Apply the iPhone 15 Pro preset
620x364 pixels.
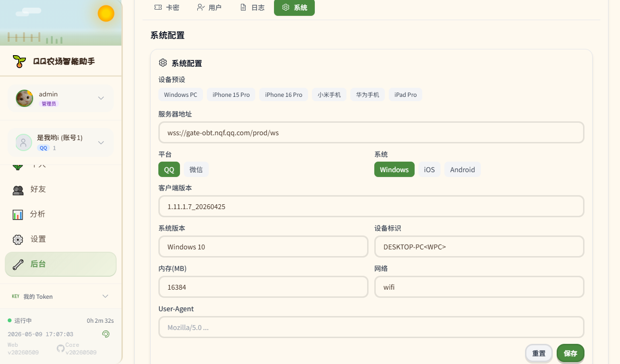tap(231, 95)
